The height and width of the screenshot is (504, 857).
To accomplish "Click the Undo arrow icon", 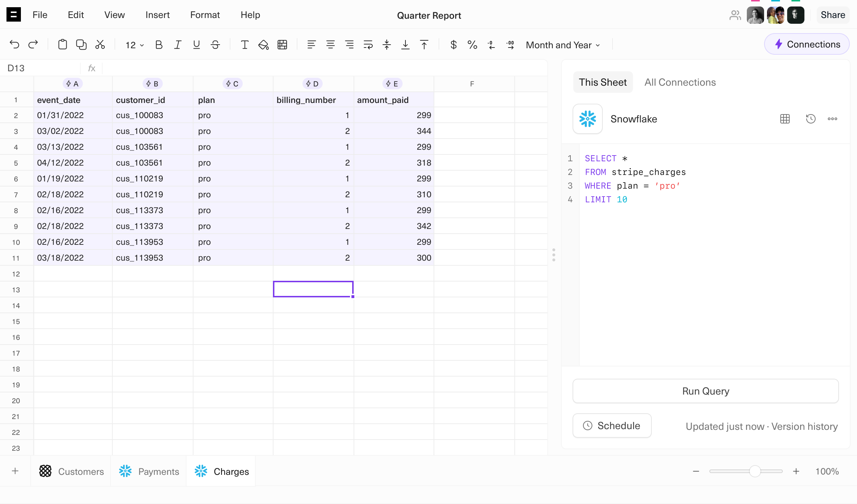I will 14,45.
